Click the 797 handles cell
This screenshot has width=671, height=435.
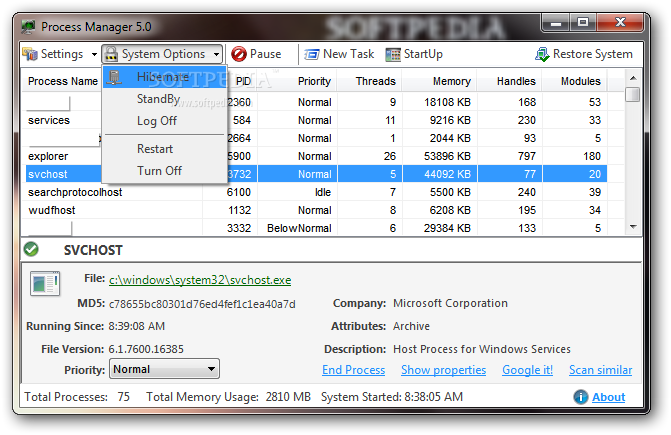coord(527,156)
